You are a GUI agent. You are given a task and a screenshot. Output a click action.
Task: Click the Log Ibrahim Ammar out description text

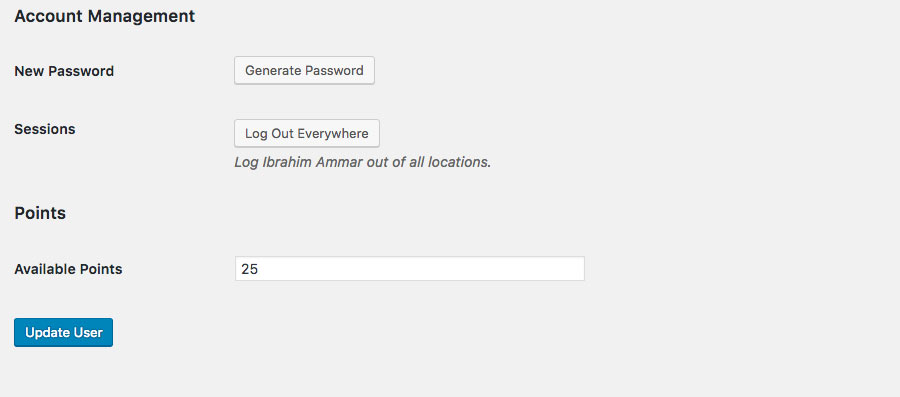tap(362, 162)
